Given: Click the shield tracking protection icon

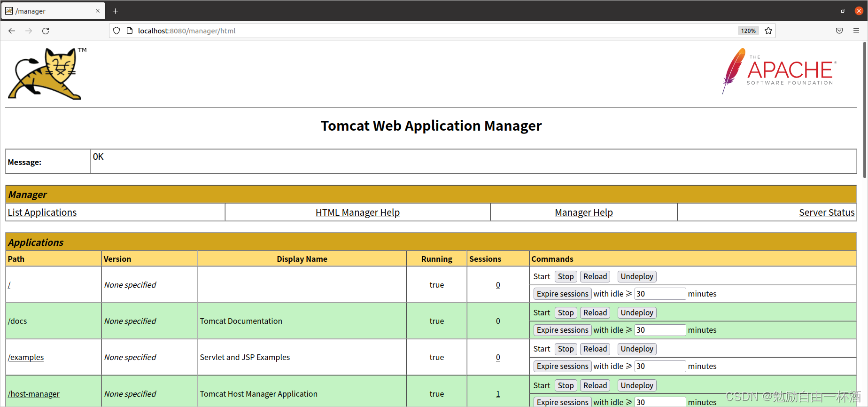Looking at the screenshot, I should coord(116,31).
